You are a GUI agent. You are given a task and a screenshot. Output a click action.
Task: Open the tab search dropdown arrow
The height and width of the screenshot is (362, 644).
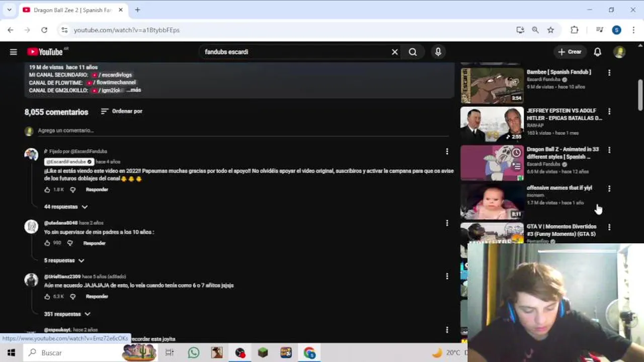click(9, 10)
